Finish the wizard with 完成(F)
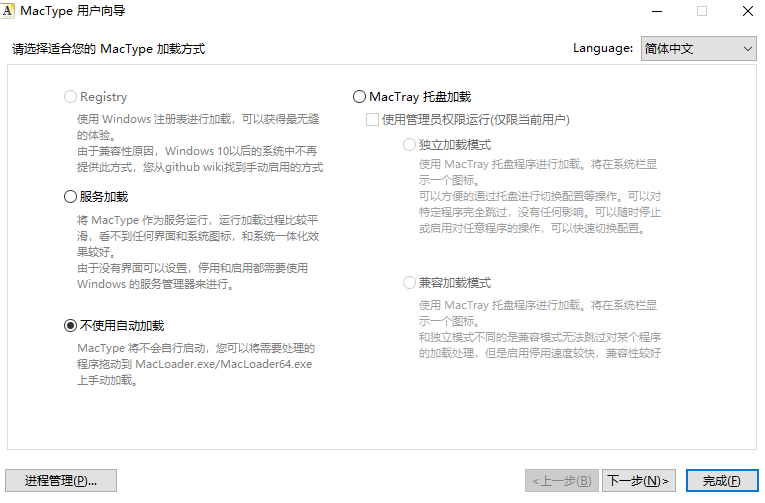 tap(722, 481)
